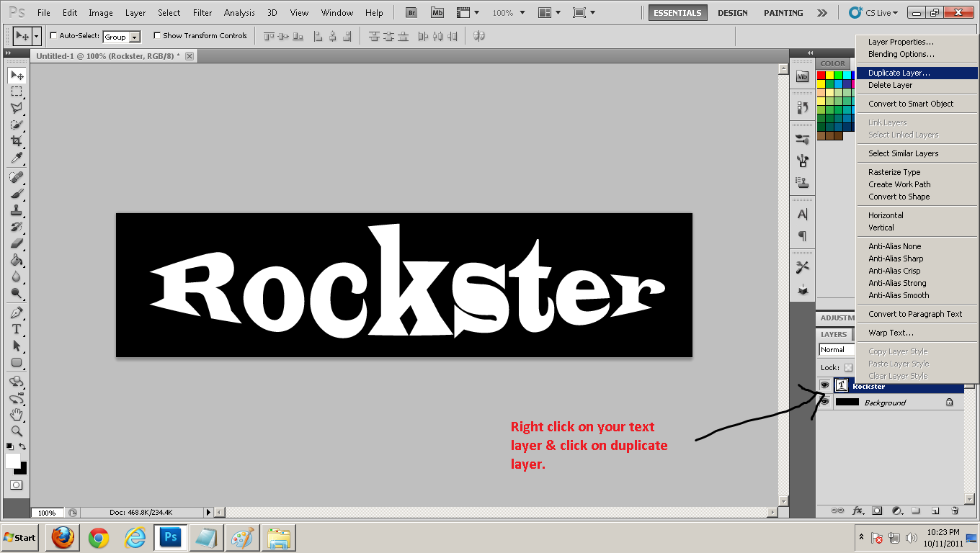
Task: Select the Eyedropper tool
Action: click(16, 158)
